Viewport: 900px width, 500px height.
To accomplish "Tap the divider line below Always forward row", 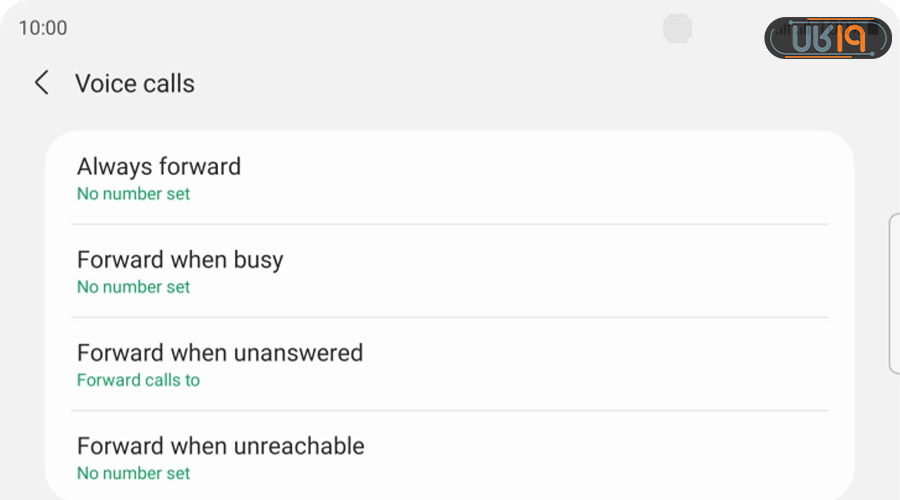I will [x=450, y=225].
